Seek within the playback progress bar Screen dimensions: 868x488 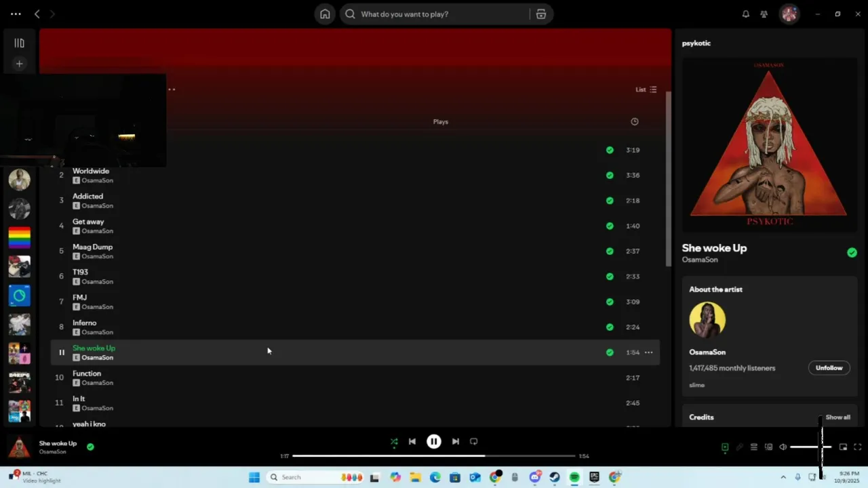[434, 456]
